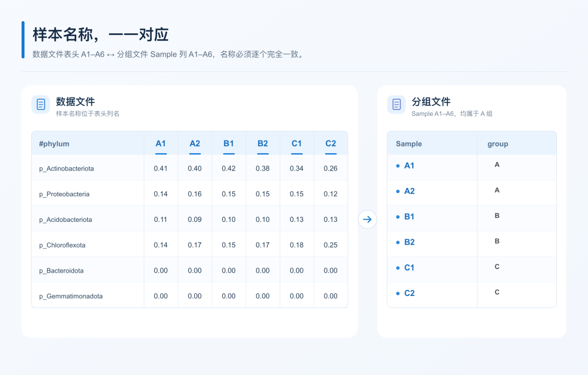Click 0.09 in the p_Acidobacteriota row

[194, 220]
